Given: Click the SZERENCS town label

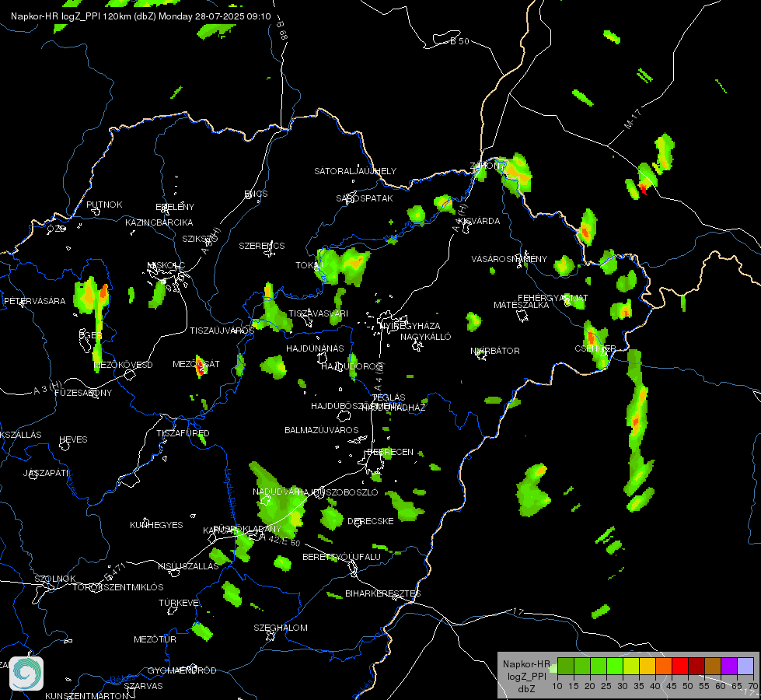Looking at the screenshot, I should [262, 246].
